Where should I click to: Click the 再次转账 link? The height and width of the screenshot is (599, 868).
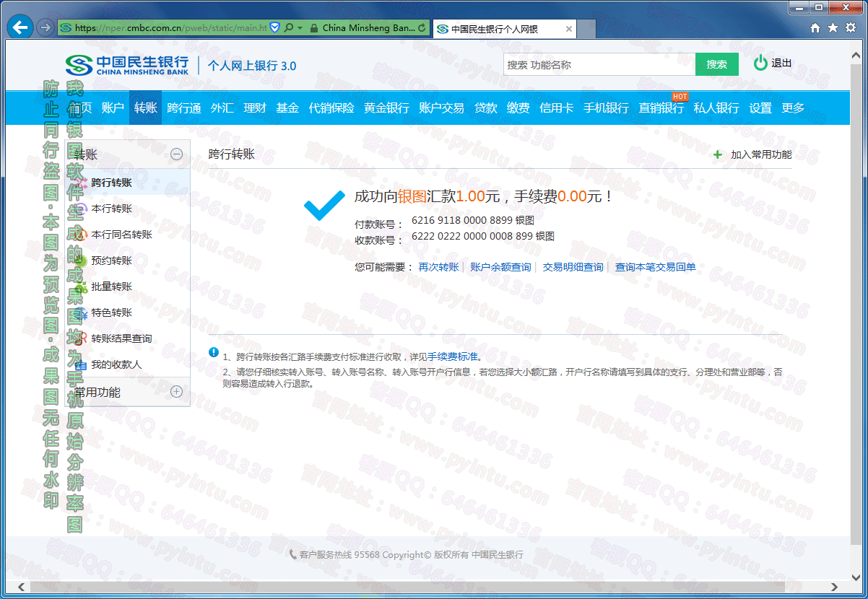click(439, 267)
